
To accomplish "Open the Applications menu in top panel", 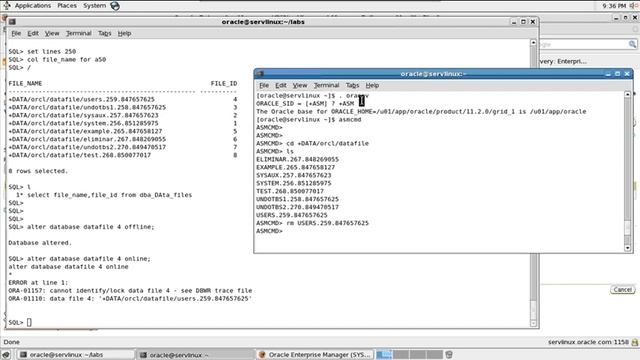I will tap(33, 6).
